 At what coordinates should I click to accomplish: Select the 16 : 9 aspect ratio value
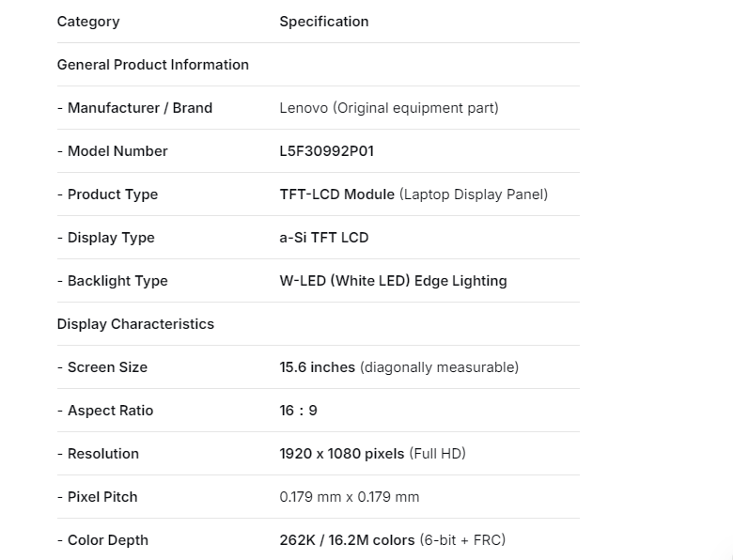[x=298, y=411]
